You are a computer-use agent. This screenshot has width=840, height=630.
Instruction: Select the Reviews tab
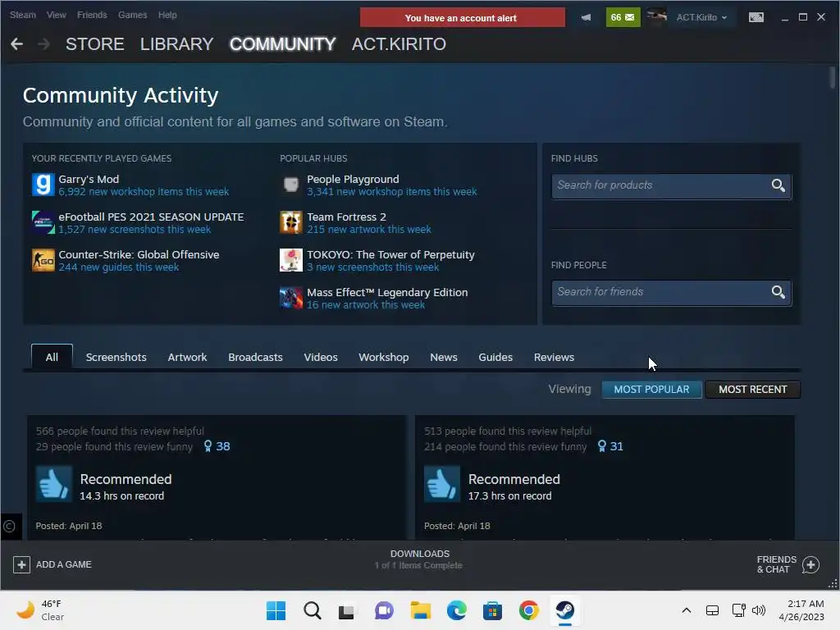point(554,358)
